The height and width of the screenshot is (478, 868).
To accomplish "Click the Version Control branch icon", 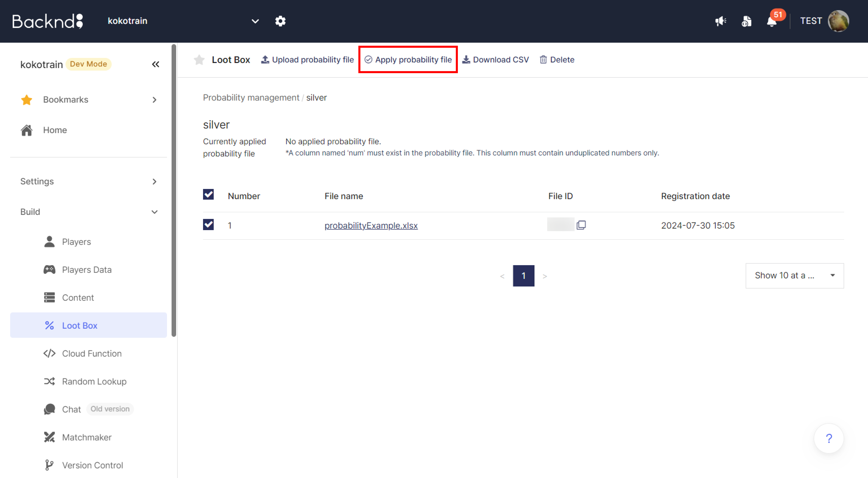I will [49, 465].
